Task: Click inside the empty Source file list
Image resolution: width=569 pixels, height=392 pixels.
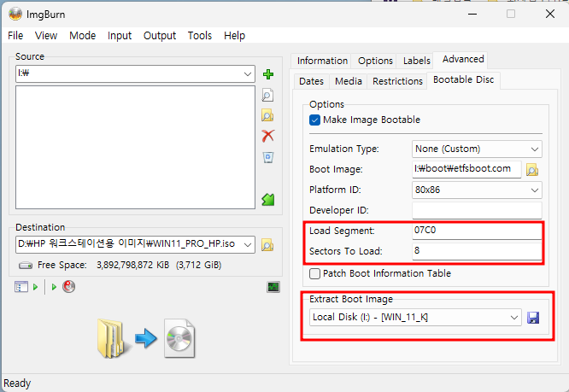Action: pos(135,147)
